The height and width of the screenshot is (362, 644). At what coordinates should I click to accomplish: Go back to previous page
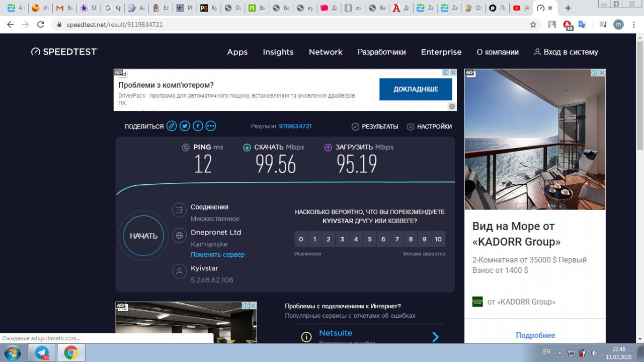pos(10,24)
